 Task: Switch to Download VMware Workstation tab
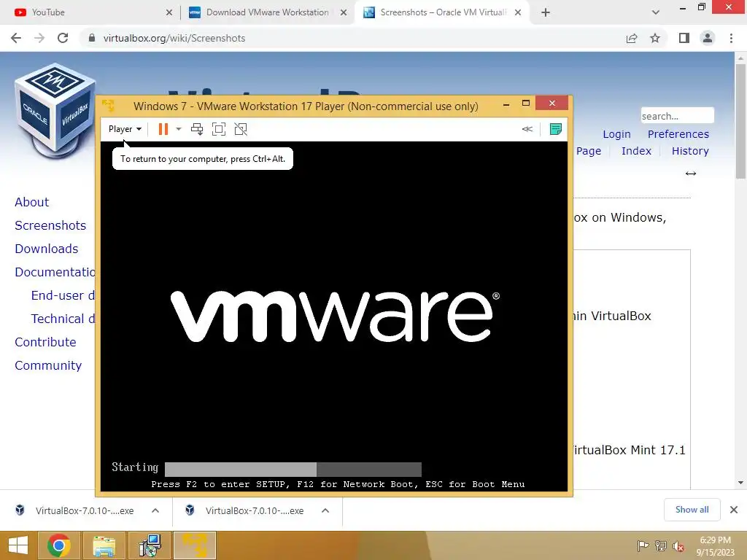[267, 12]
